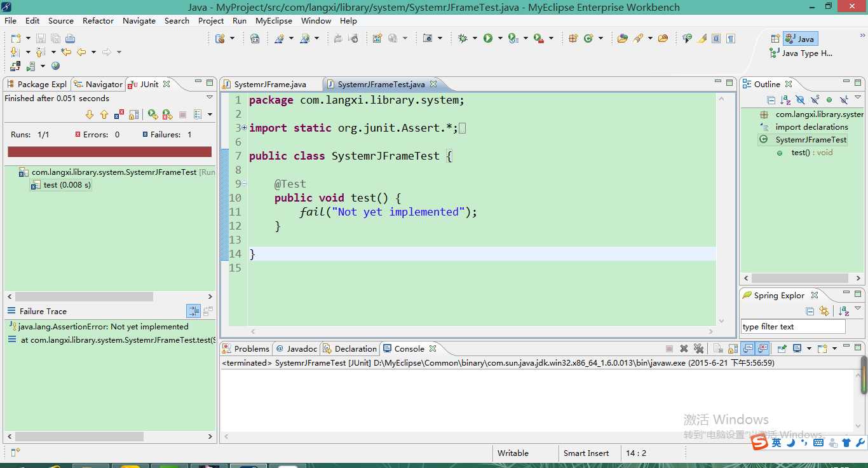Click Remove Launch icon in Console

pos(684,348)
